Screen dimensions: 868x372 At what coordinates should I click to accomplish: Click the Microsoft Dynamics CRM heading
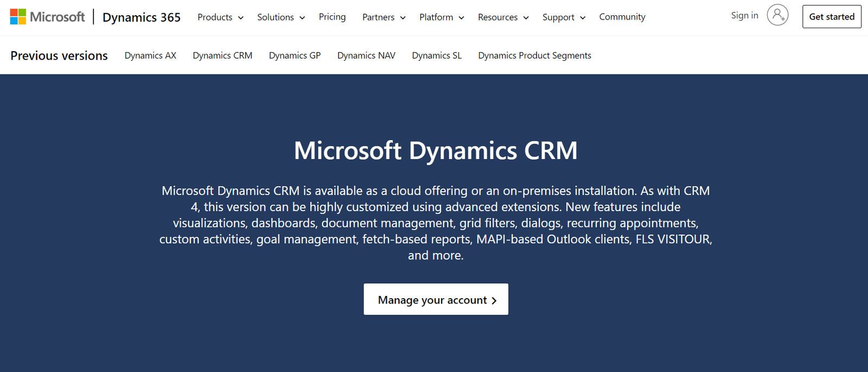pos(436,150)
